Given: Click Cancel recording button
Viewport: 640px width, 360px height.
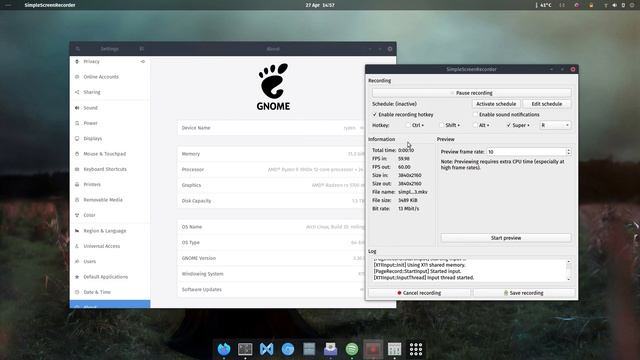Looking at the screenshot, I should pyautogui.click(x=419, y=293).
